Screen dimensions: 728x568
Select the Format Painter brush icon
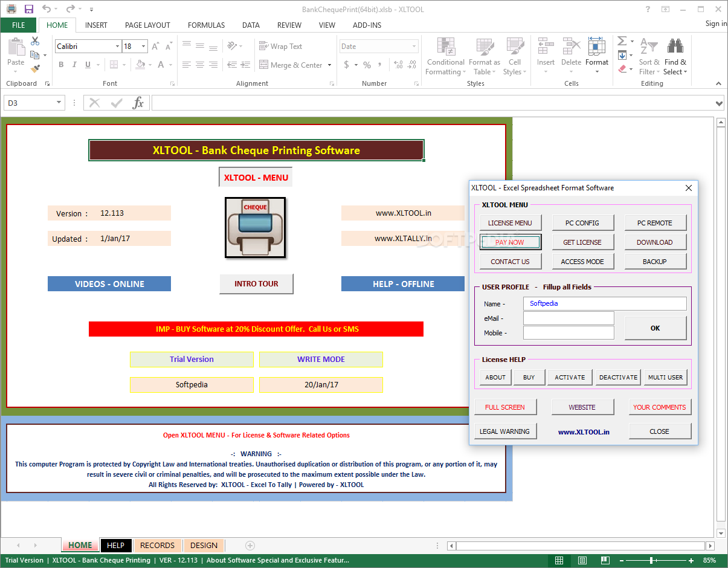pos(35,69)
